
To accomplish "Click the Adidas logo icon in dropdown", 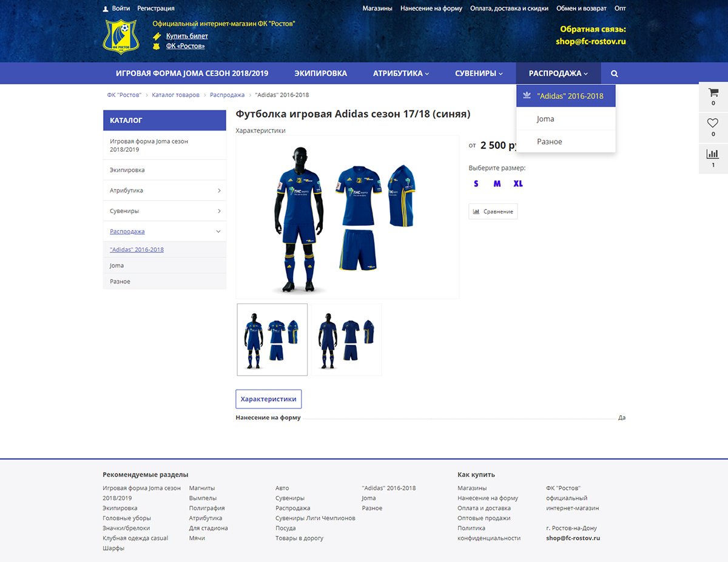I will (527, 96).
